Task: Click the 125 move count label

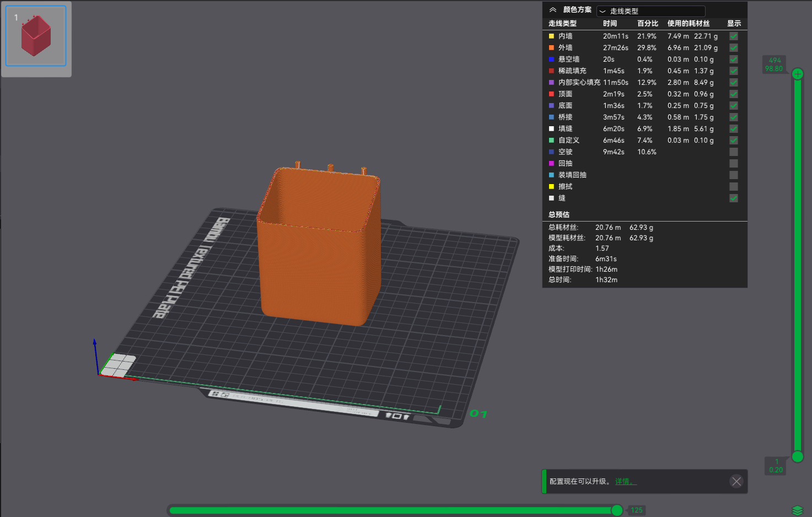Action: click(637, 510)
